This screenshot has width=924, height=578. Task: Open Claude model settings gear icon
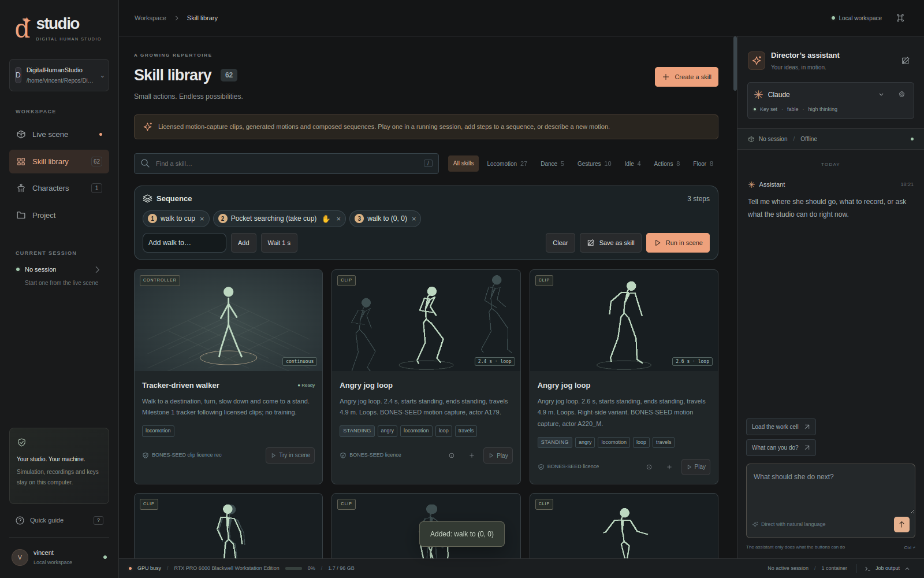901,94
